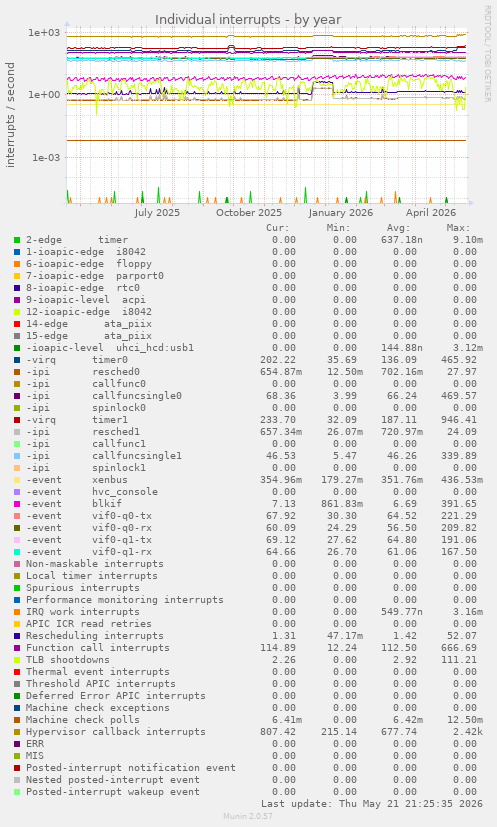Click the October 2025 axis label
Screen dimensions: 497x827
click(x=249, y=213)
